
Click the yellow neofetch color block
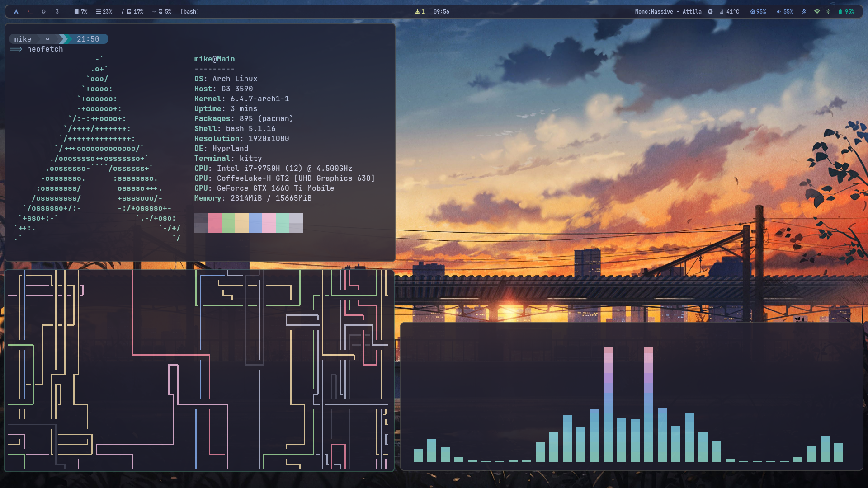coord(242,223)
